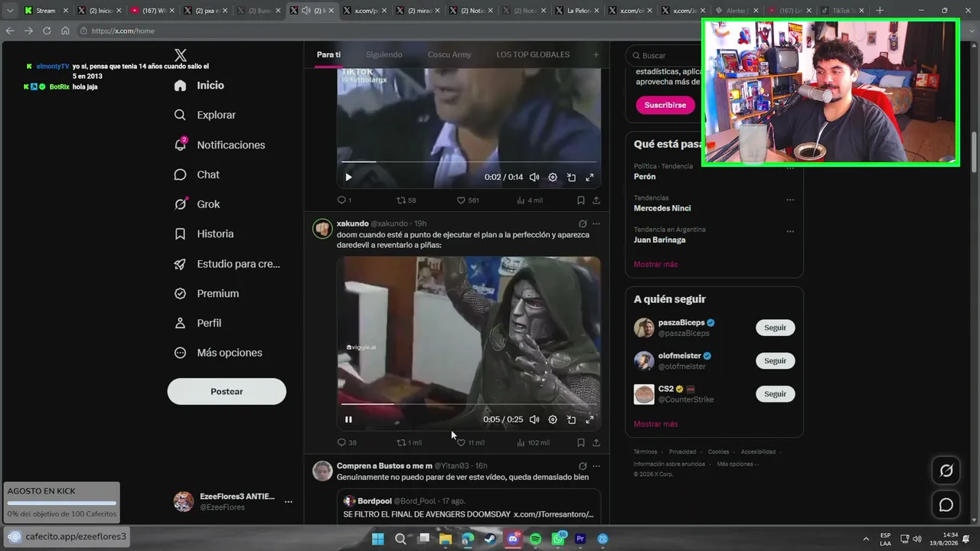Open xakundo's profile avatar
The image size is (980, 551).
322,229
